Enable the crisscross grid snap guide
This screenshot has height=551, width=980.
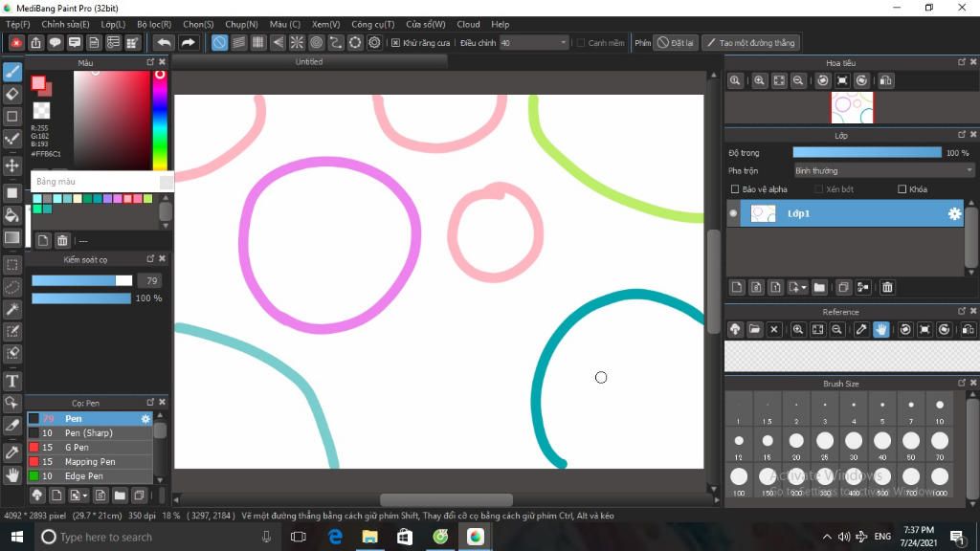[x=258, y=42]
